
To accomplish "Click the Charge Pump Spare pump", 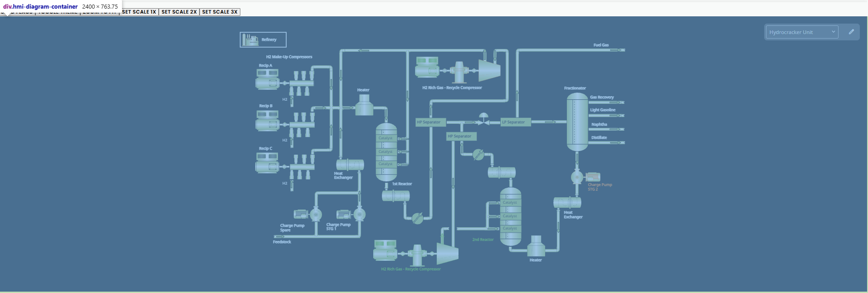I will [x=316, y=215].
